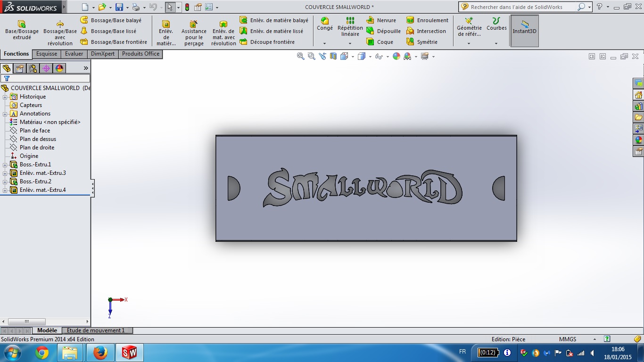Select the Courbes tool
Screen dimensions: 644x362
click(x=496, y=25)
